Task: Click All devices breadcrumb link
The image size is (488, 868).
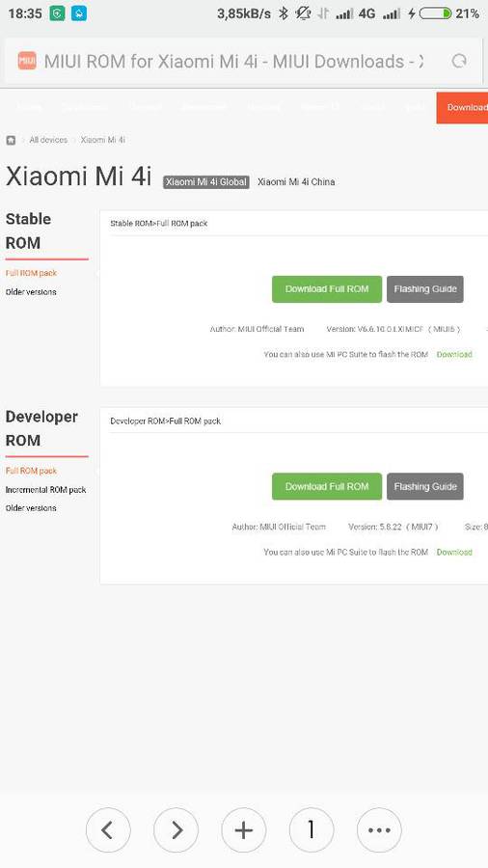Action: [48, 140]
